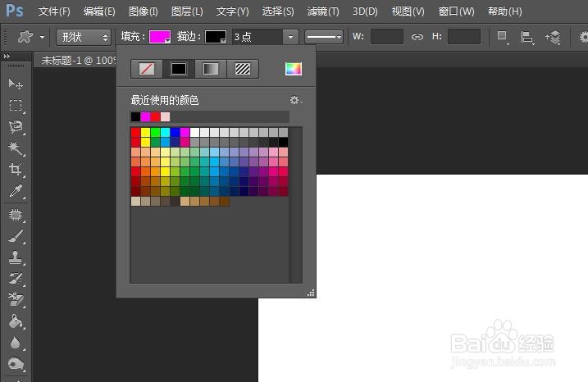
Task: Open path arrangement layers icon
Action: 553,37
